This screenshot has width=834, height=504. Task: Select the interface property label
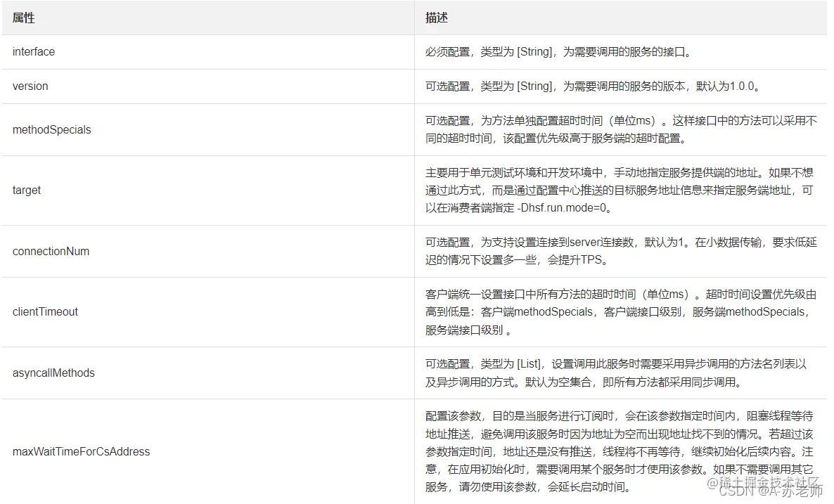pos(33,51)
